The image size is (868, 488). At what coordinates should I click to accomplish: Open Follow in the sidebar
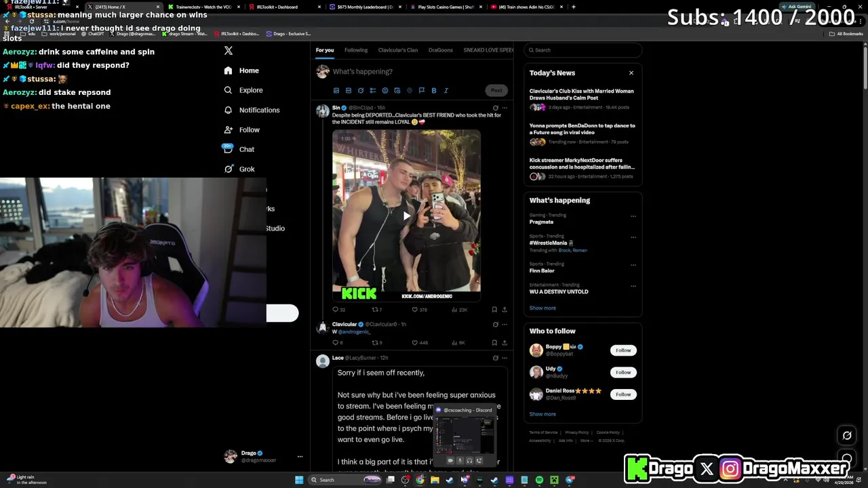click(242, 129)
